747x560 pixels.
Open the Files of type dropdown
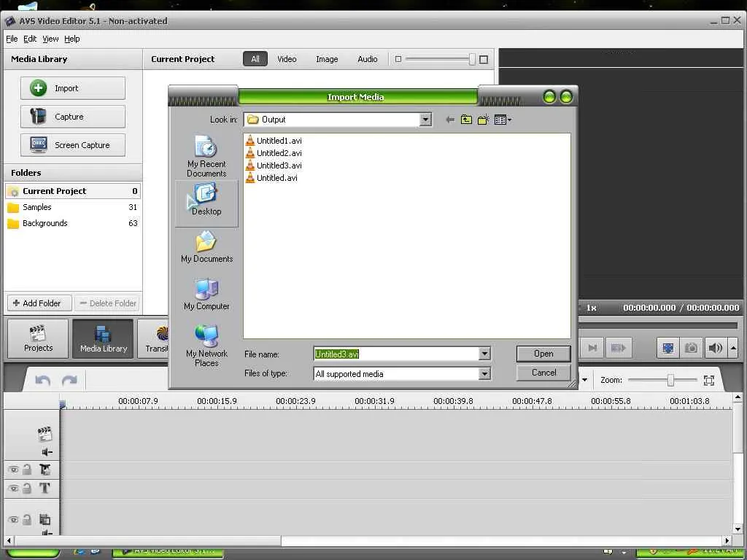484,374
